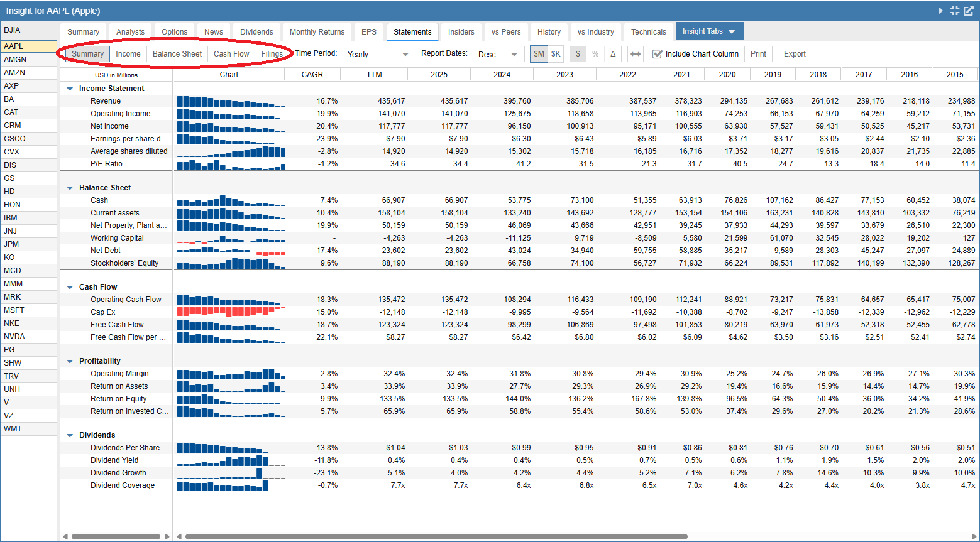
Task: Click scroll-left arrow under the row labels
Action: pos(65,536)
